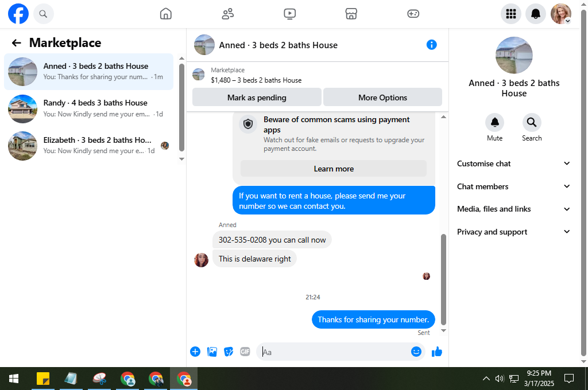
Task: Open the volume speaker tray icon
Action: (500, 379)
